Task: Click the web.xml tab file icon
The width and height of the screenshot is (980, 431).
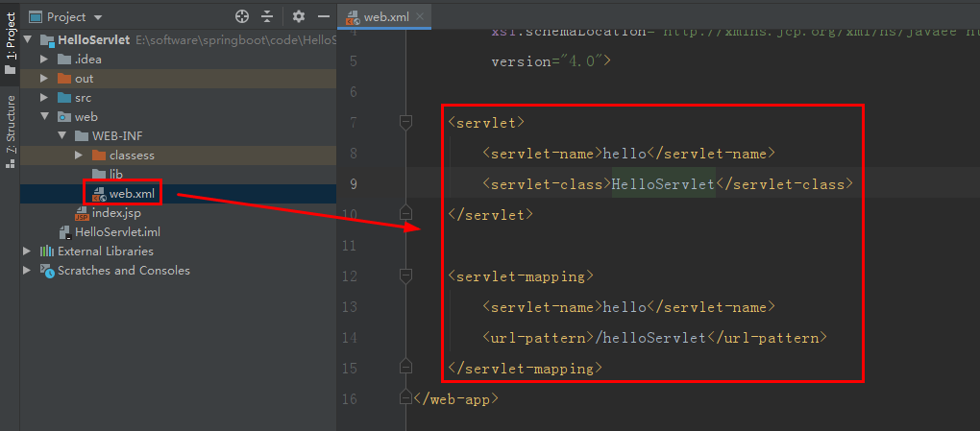Action: point(354,17)
